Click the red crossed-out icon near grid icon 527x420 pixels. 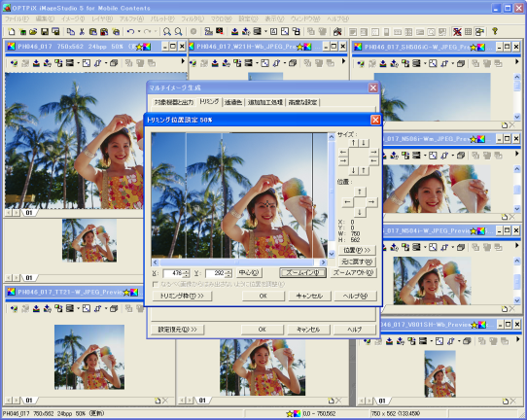click(457, 32)
